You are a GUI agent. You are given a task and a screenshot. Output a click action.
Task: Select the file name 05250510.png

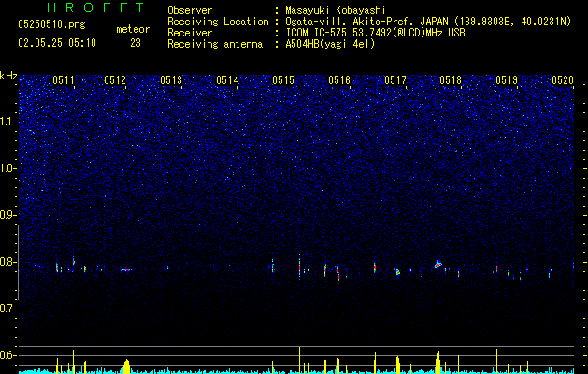(51, 24)
